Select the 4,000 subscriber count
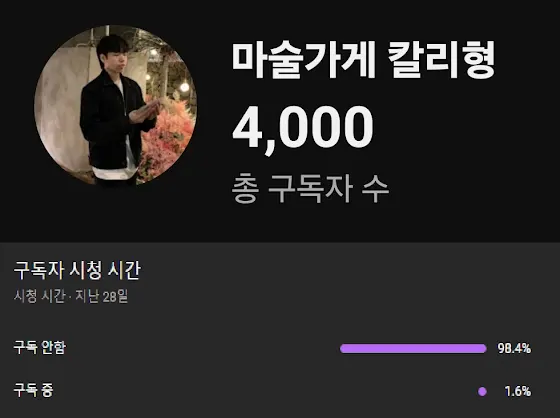Viewport: 560px width, 418px height. pyautogui.click(x=303, y=129)
